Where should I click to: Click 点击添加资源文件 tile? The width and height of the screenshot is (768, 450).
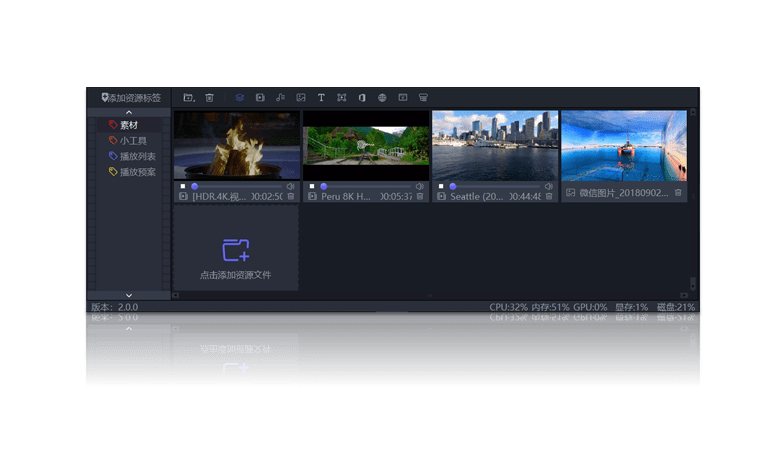(x=235, y=256)
